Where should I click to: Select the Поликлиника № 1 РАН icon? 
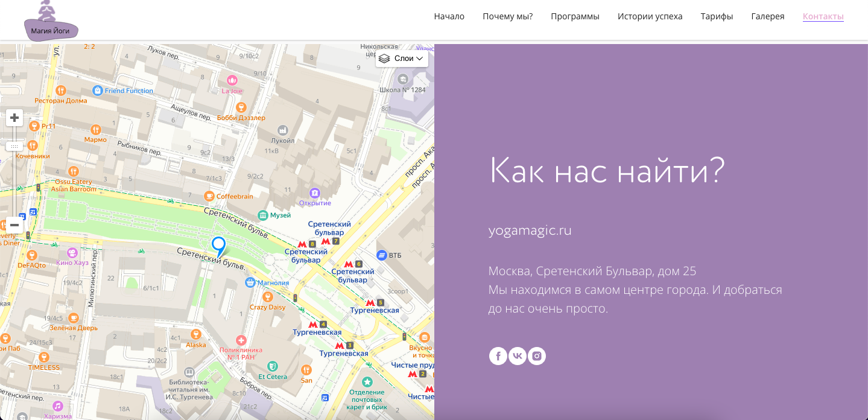pyautogui.click(x=241, y=340)
